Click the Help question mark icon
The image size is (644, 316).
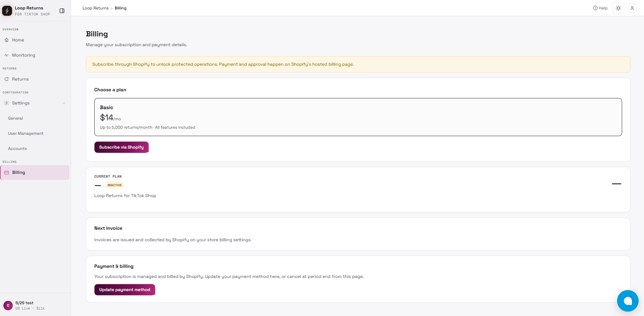(x=595, y=8)
